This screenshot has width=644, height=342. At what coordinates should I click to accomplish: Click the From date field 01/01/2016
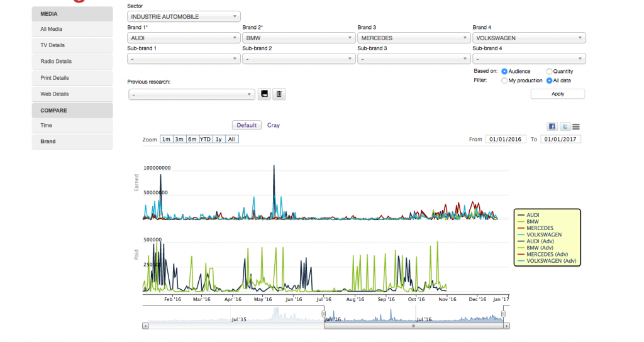506,139
